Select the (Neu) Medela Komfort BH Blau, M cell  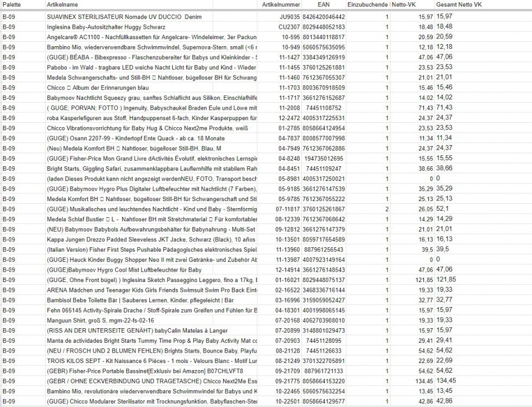pos(134,148)
